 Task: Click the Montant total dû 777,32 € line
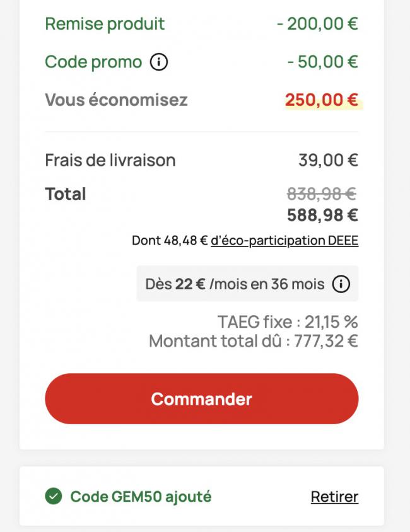pos(254,341)
